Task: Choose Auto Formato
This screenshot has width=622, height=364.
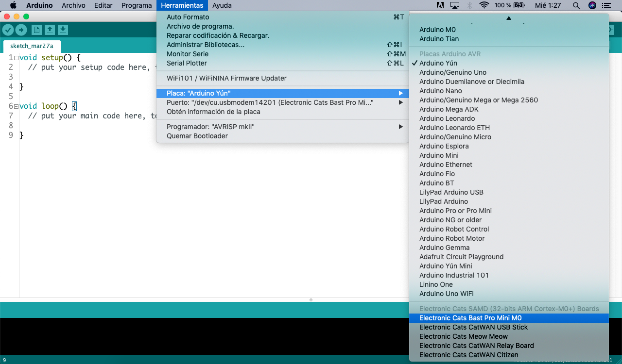Action: [282, 17]
